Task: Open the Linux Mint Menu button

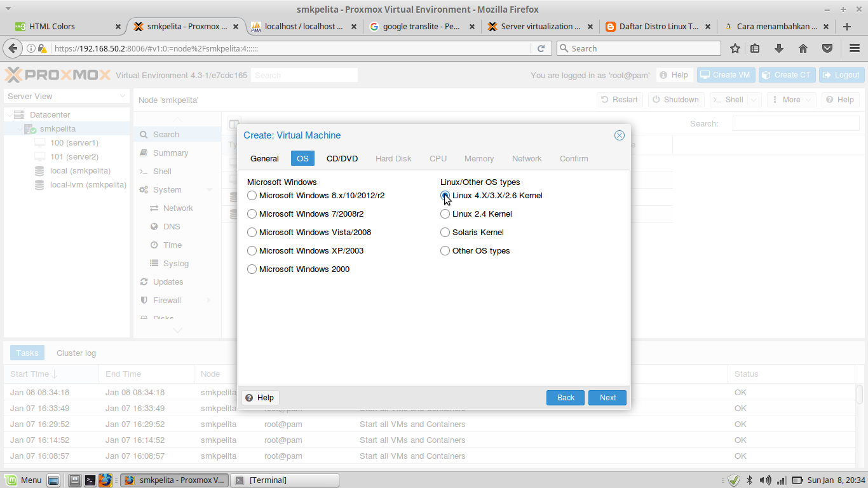Action: click(23, 480)
